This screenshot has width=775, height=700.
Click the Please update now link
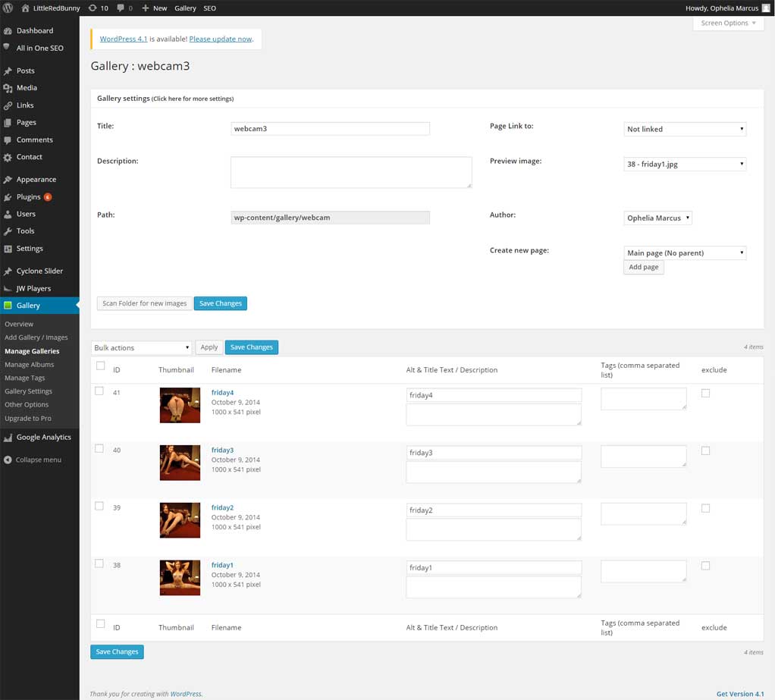coord(220,39)
